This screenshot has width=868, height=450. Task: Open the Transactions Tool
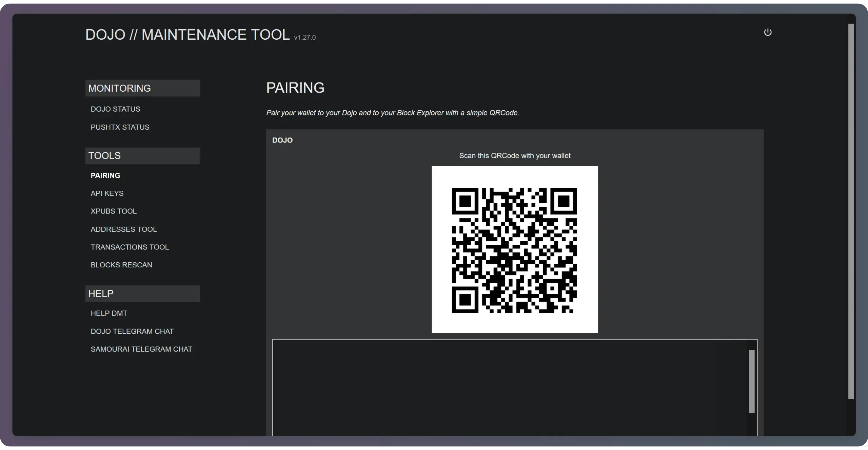(x=130, y=247)
